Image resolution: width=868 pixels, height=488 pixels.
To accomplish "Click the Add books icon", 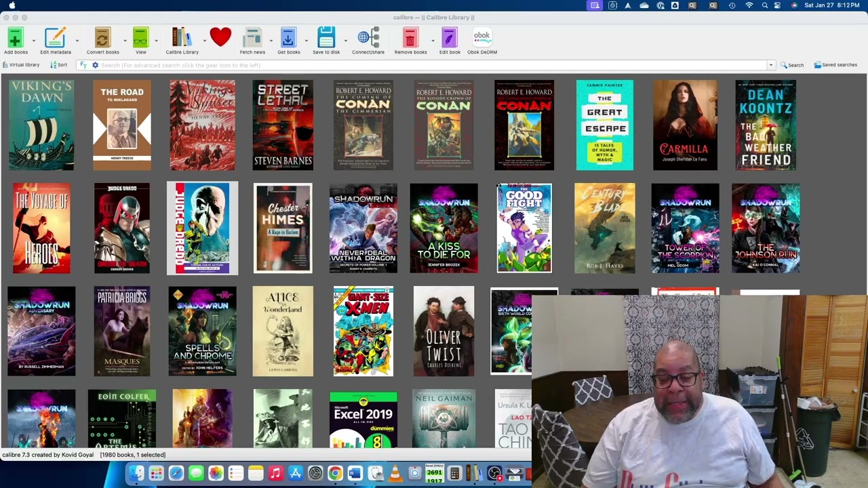I will pos(16,37).
